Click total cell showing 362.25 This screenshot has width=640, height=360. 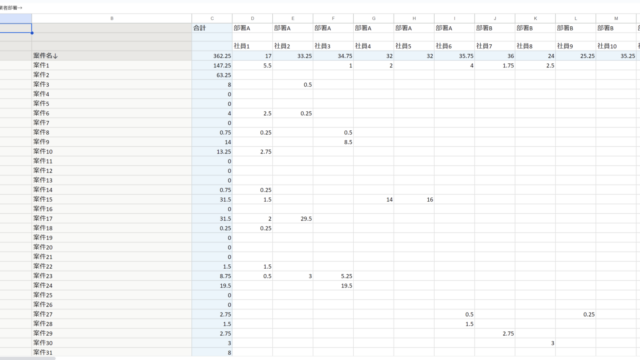tap(212, 56)
